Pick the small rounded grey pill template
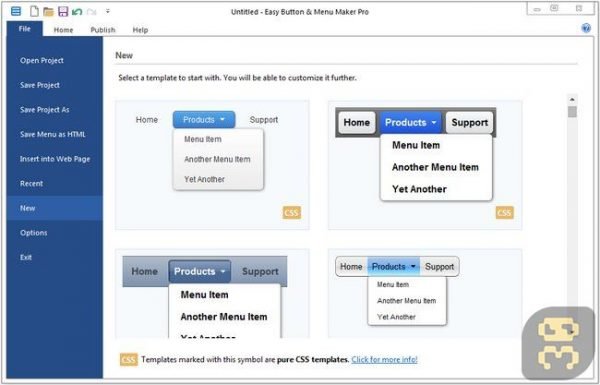Screen dimensions: 600x385 point(425,294)
